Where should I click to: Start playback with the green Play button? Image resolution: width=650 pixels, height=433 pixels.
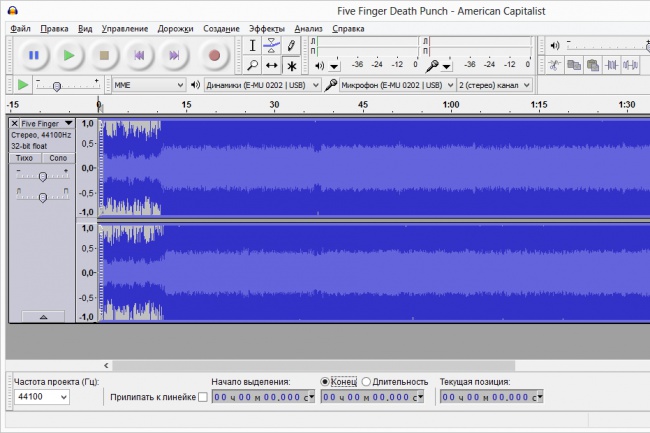tap(69, 55)
